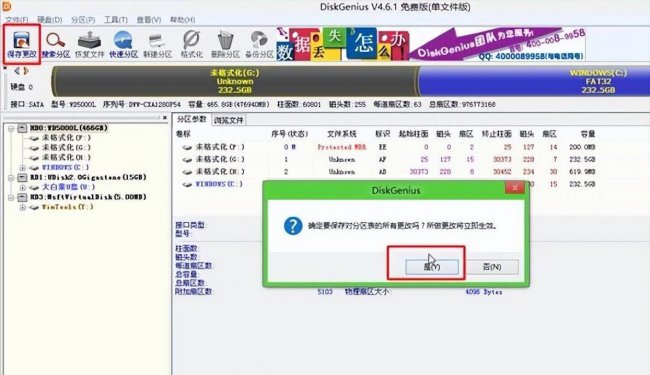
Task: Click the Save Changes (保存更改) toolbar icon
Action: click(x=22, y=44)
